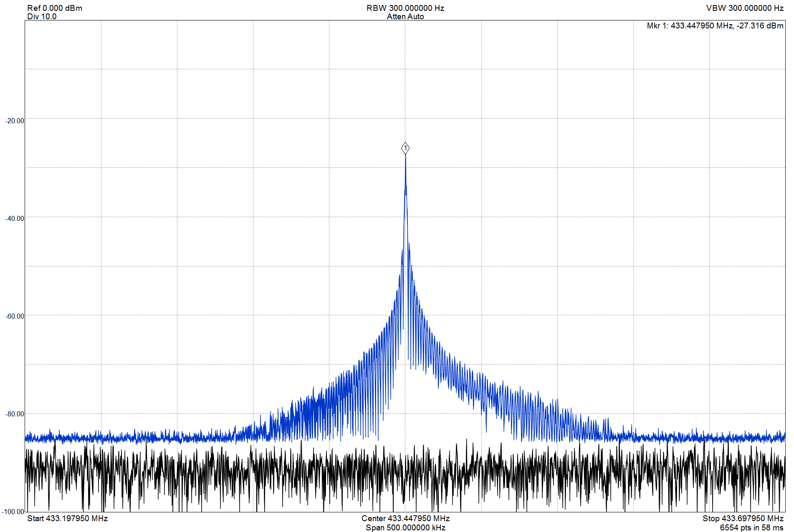Screen dimensions: 794x532
Task: Click the Mkr 1 frequency and level readout
Action: coord(715,25)
